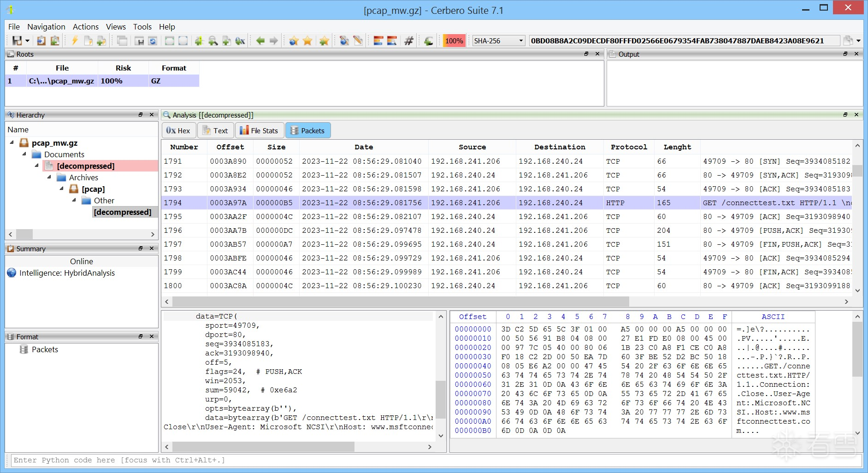Click the gray forward arrow icon
The image size is (868, 473).
click(274, 41)
